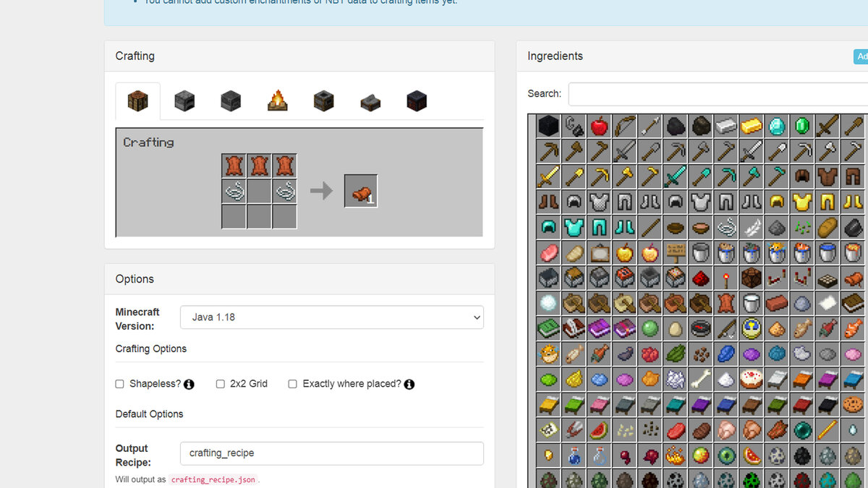
Task: Choose the redstone torch ingredient
Action: click(726, 278)
